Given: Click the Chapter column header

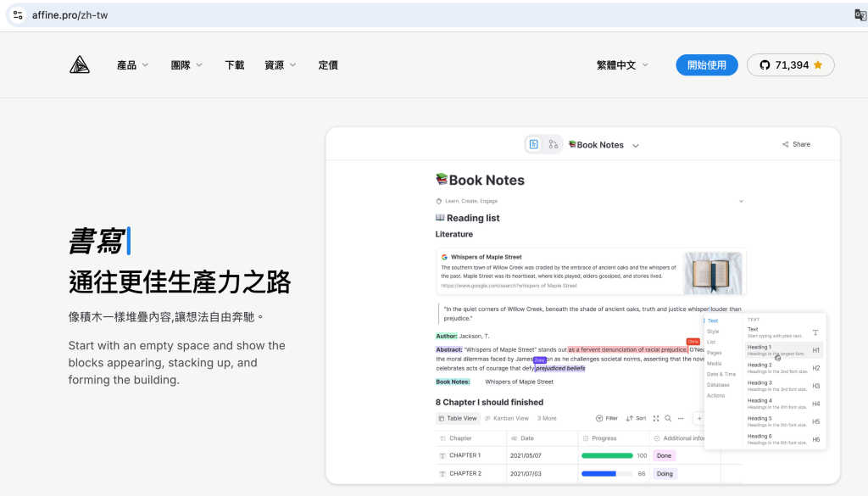Looking at the screenshot, I should (x=471, y=438).
